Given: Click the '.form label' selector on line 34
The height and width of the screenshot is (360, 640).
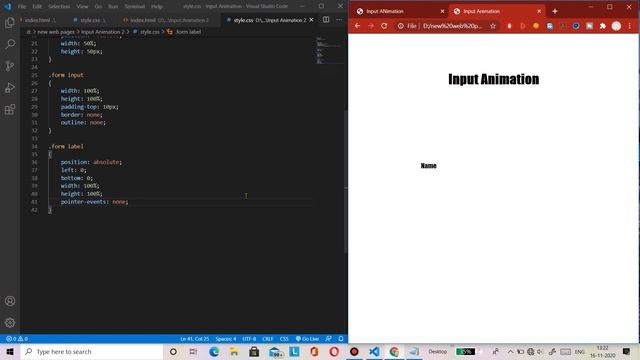Looking at the screenshot, I should click(x=66, y=146).
